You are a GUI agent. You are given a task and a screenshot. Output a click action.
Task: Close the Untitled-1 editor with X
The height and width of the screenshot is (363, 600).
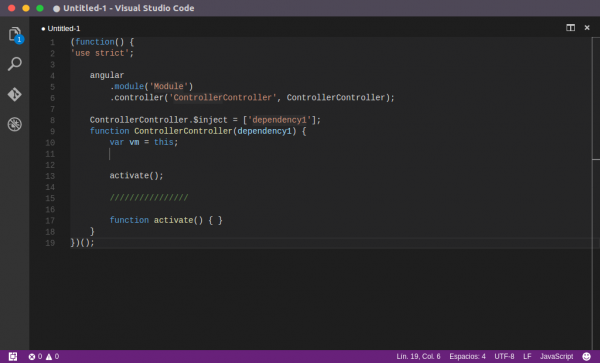(x=587, y=28)
